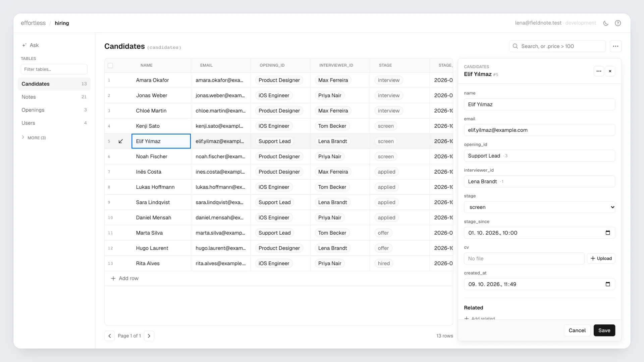Click the Ask sparkle icon
644x362 pixels.
coord(24,45)
